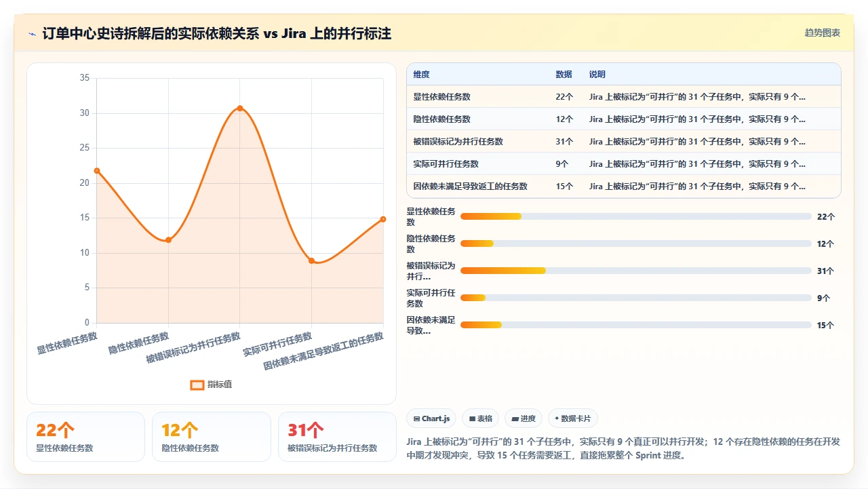Click the 说明 column header
This screenshot has height=489, width=868.
[597, 75]
